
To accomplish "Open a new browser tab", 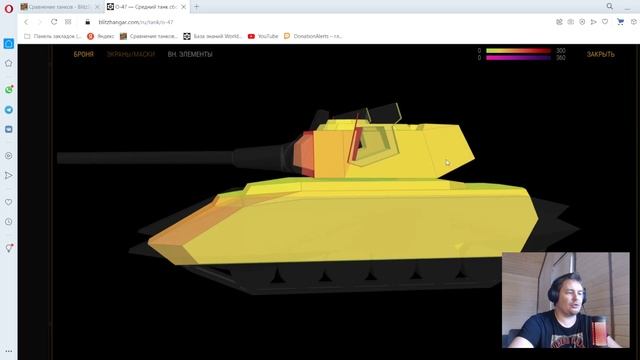I will tap(197, 7).
